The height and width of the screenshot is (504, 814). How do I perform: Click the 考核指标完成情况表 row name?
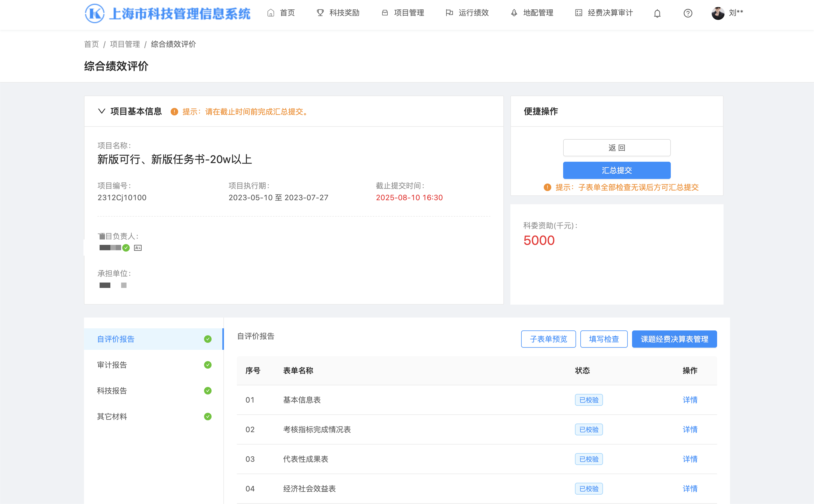tap(317, 430)
